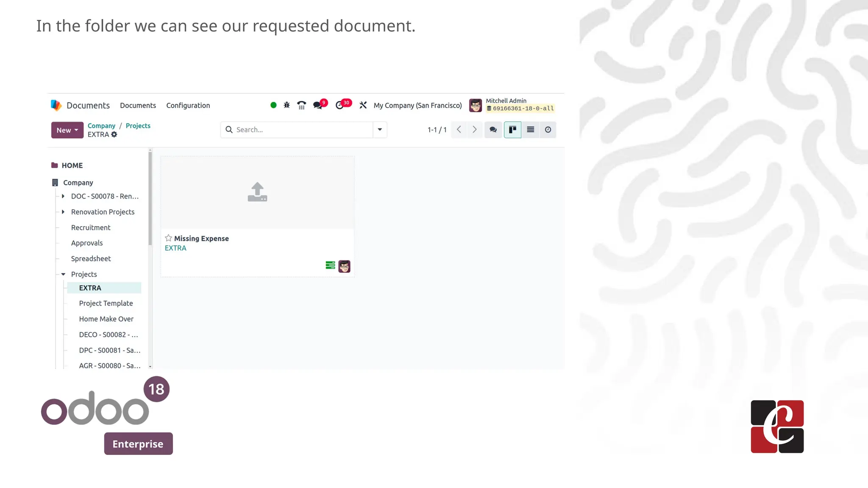Viewport: 868px width, 488px height.
Task: Open the New button dropdown
Action: click(67, 130)
